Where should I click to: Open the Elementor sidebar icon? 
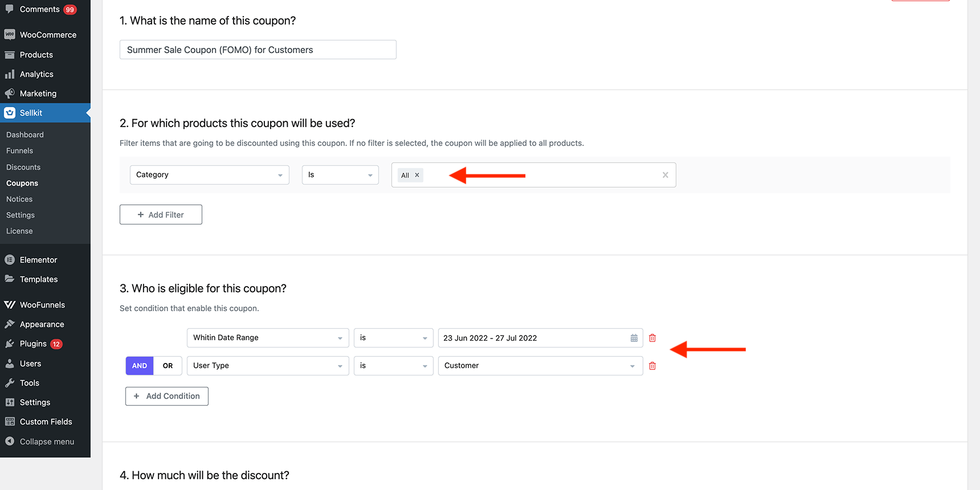point(10,260)
